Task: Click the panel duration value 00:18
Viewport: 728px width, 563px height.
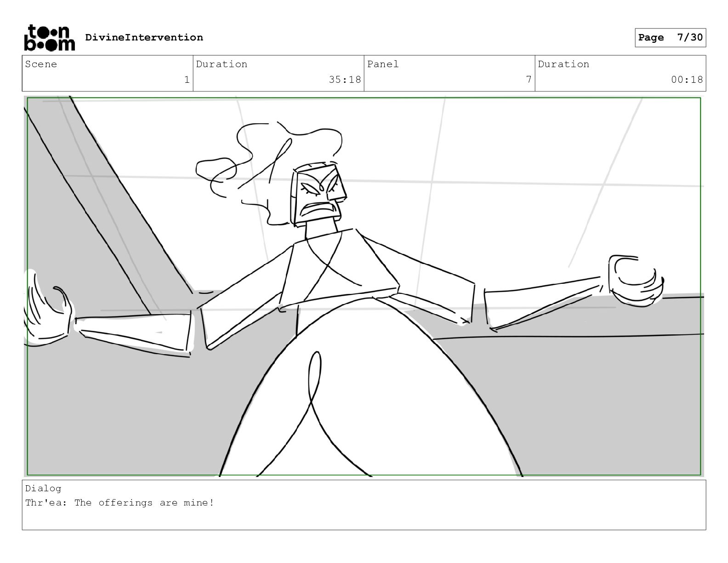Action: coord(687,80)
